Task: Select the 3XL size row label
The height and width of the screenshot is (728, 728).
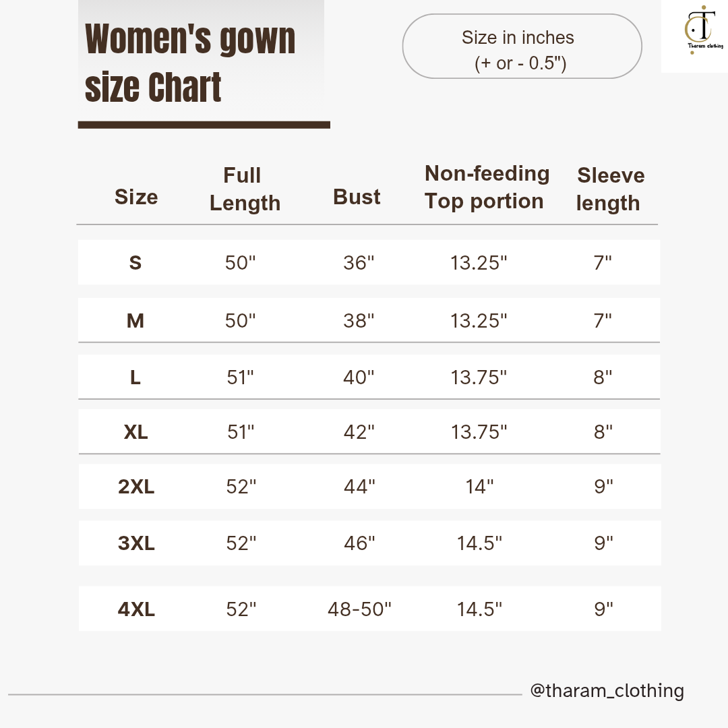Action: [x=136, y=543]
